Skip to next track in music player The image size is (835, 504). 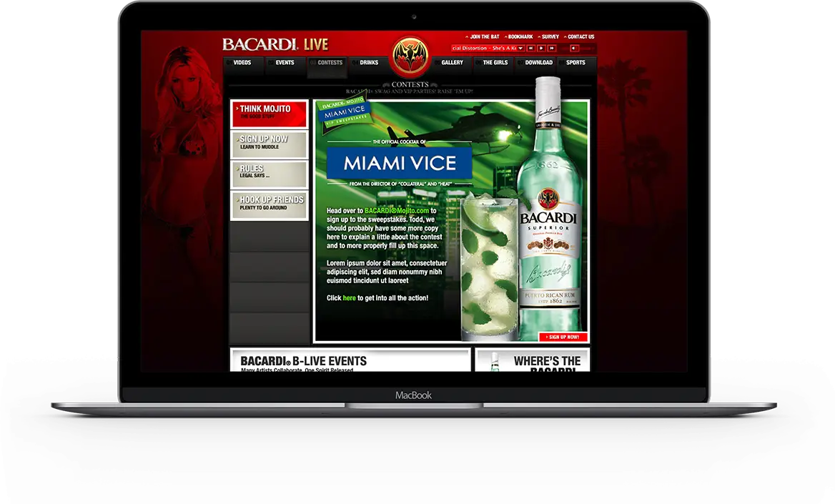click(x=552, y=49)
